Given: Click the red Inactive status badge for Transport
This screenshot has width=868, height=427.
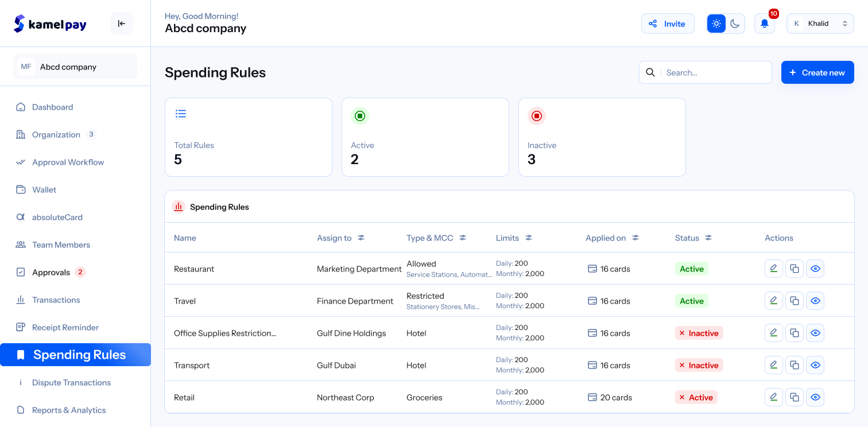Looking at the screenshot, I should [699, 365].
